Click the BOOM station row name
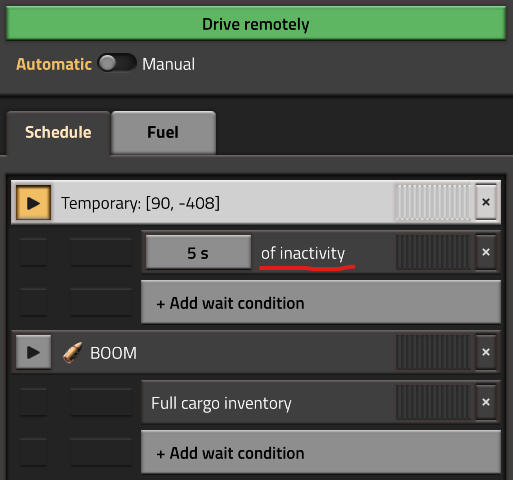Image resolution: width=513 pixels, height=480 pixels. 113,353
